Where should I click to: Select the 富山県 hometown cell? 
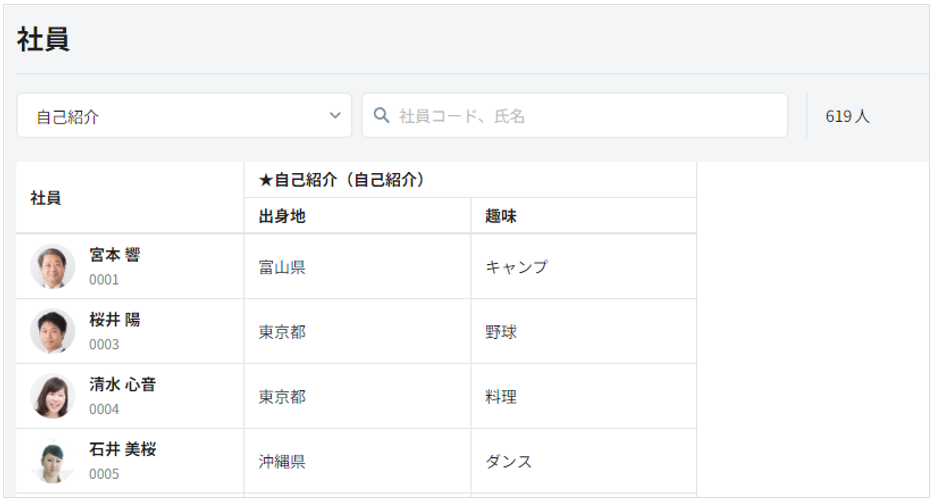[282, 267]
